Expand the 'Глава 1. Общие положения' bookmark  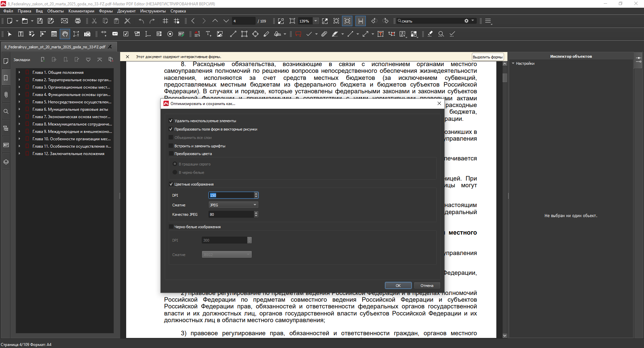point(19,72)
